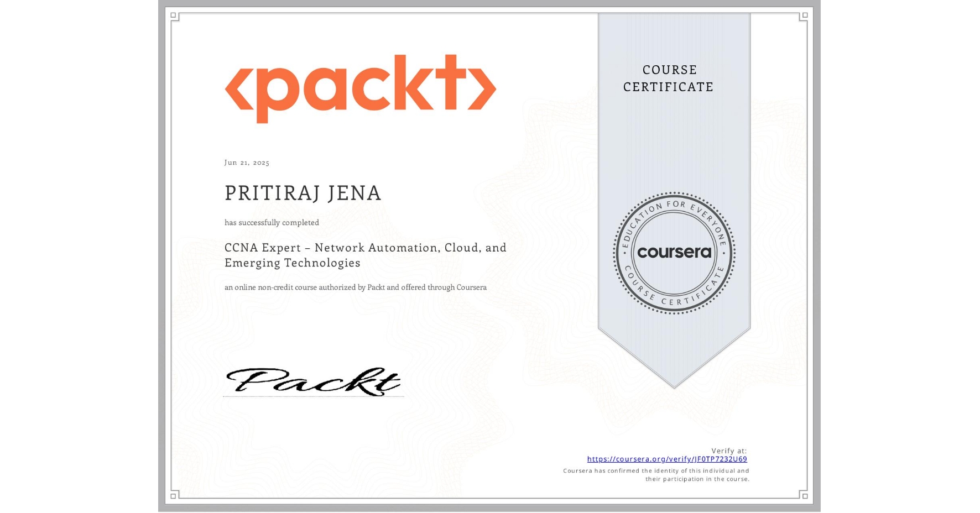The image size is (980, 513).
Task: Click the 'COURSE CERTIFICATE' heading
Action: point(669,78)
